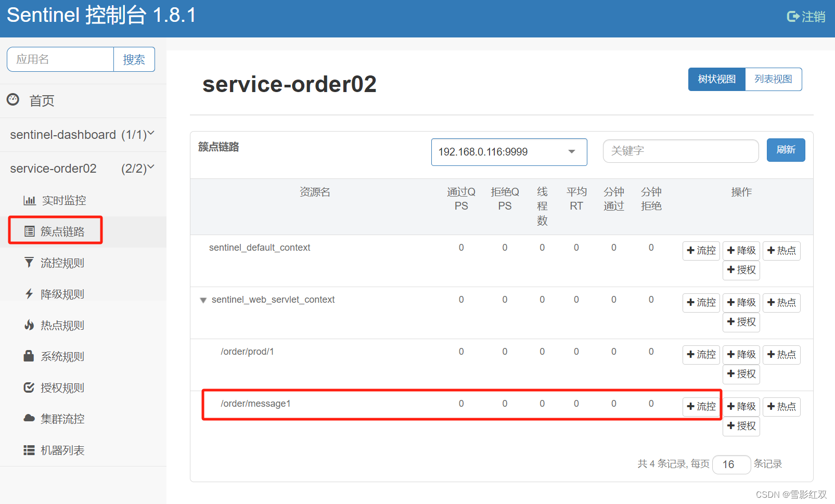Click the 刷新 refresh button

click(x=786, y=150)
